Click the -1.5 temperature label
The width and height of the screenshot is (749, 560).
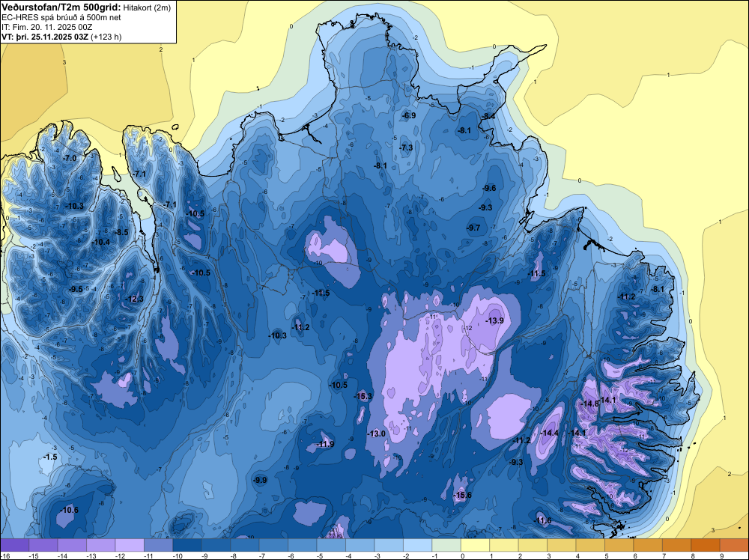pyautogui.click(x=50, y=457)
